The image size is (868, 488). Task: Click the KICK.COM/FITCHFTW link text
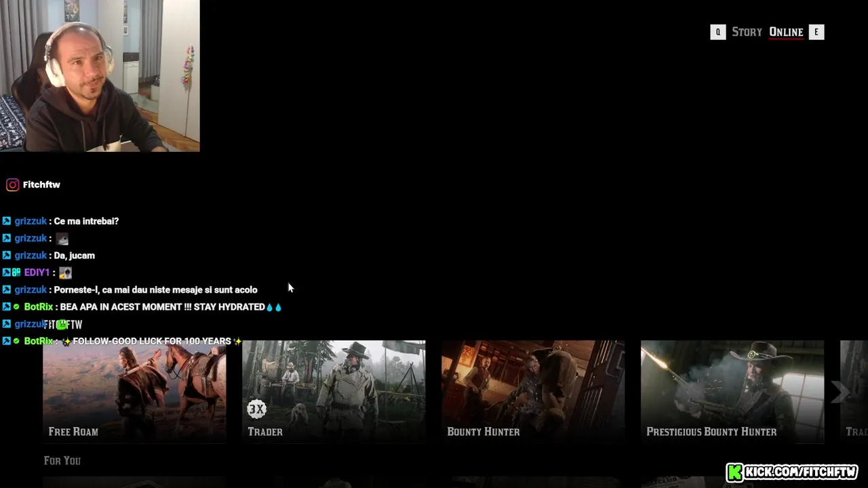(801, 472)
